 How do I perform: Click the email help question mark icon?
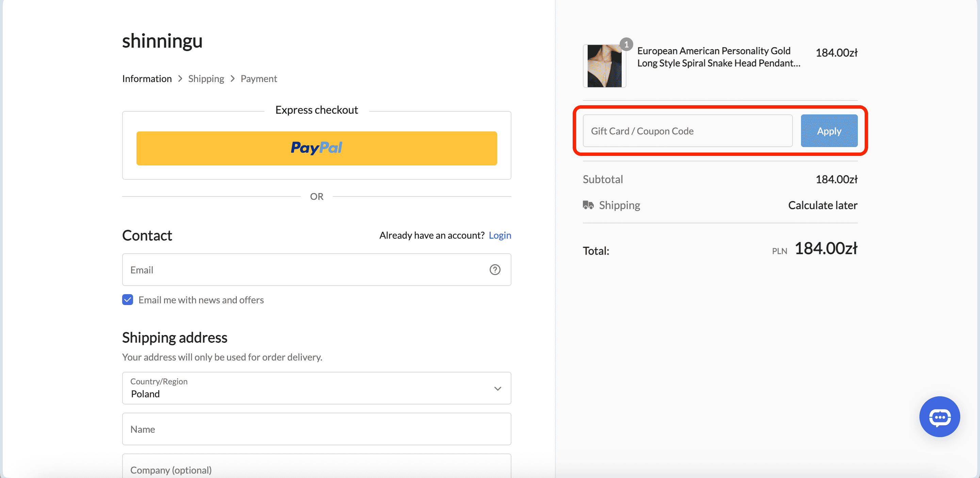click(494, 270)
